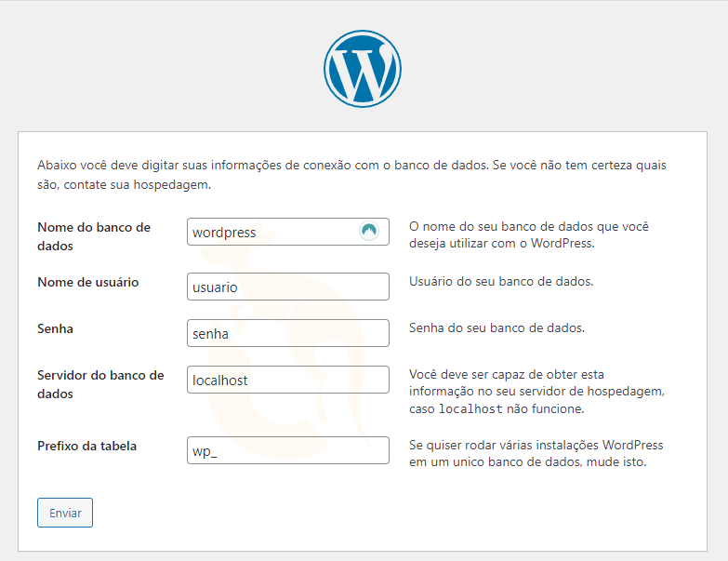728x561 pixels.
Task: Edit the database server field showing localhost
Action: [x=288, y=380]
